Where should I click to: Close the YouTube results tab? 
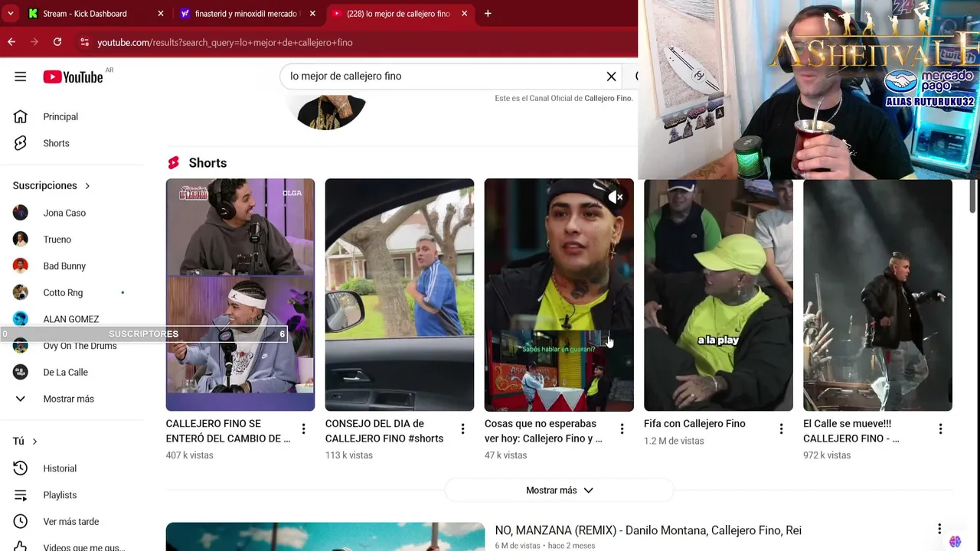(x=464, y=14)
